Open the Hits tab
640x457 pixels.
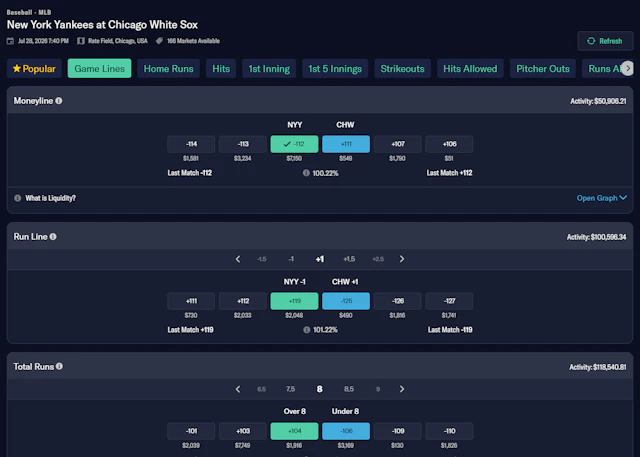point(221,69)
